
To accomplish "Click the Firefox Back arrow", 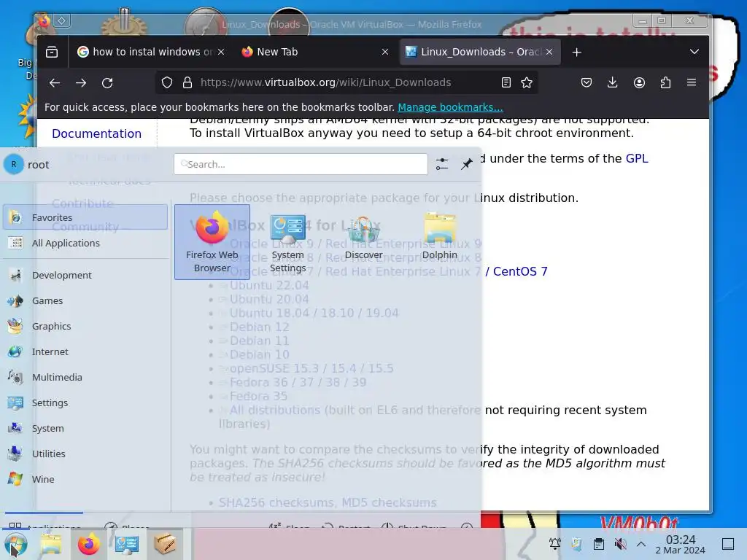I will pos(55,83).
